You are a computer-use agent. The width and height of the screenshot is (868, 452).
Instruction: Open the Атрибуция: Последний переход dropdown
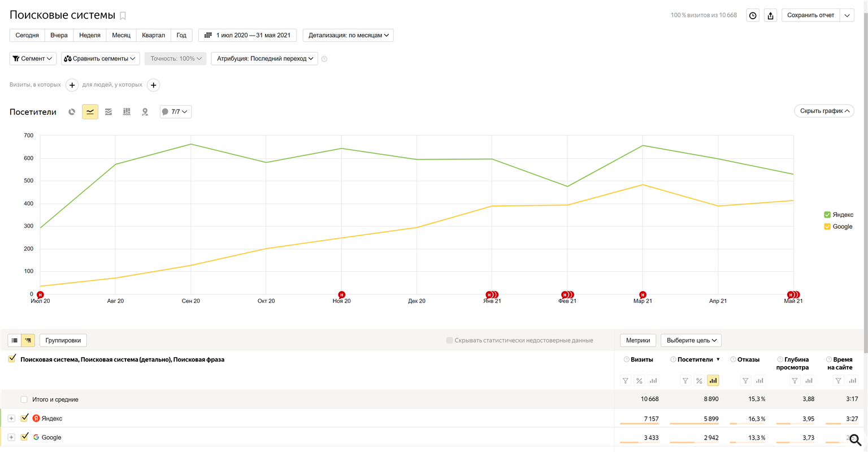click(x=264, y=59)
